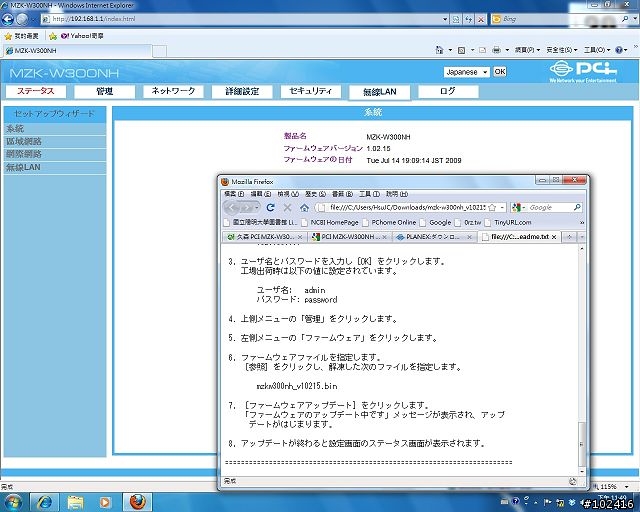Click the IE read mail icon

click(x=482, y=50)
